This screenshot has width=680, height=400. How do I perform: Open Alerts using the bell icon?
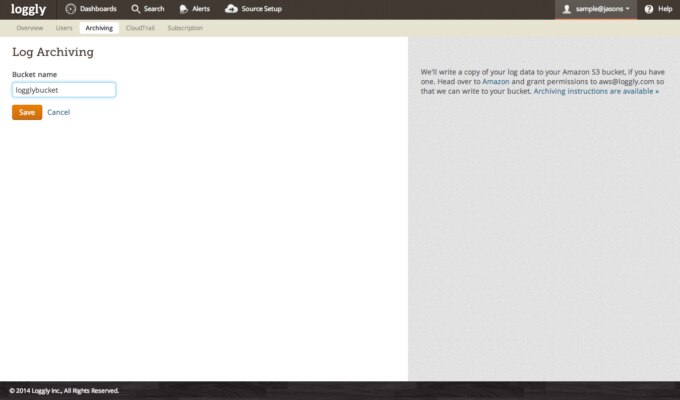point(184,9)
